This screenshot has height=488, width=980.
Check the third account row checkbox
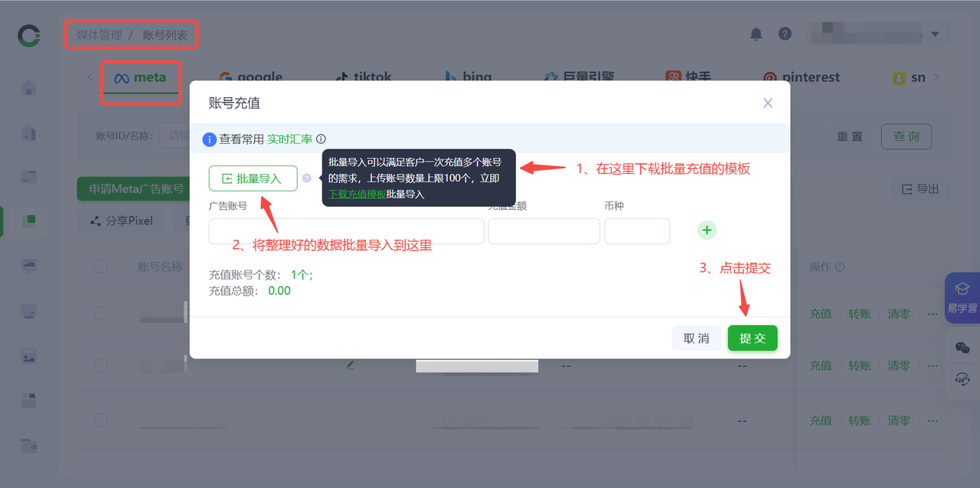pos(101,420)
